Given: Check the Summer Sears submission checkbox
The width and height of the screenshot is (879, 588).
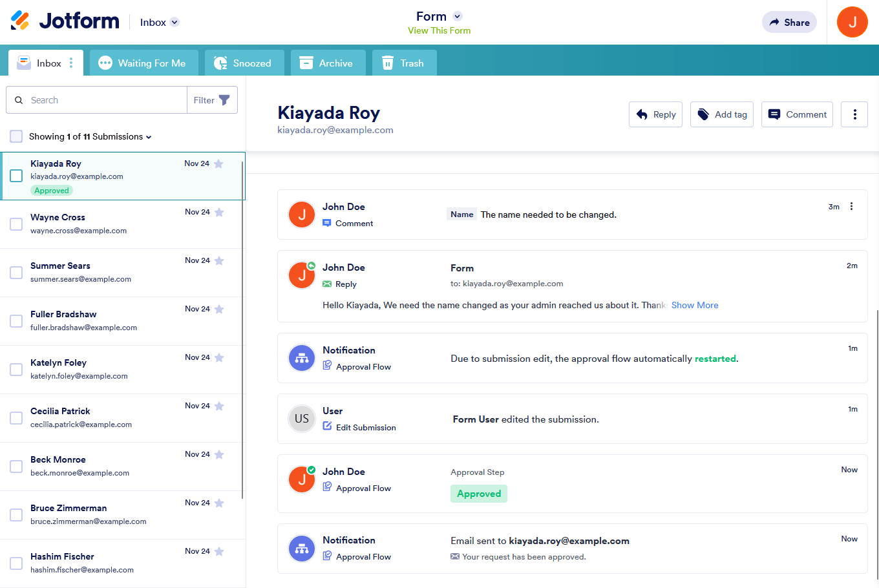Looking at the screenshot, I should [x=16, y=273].
